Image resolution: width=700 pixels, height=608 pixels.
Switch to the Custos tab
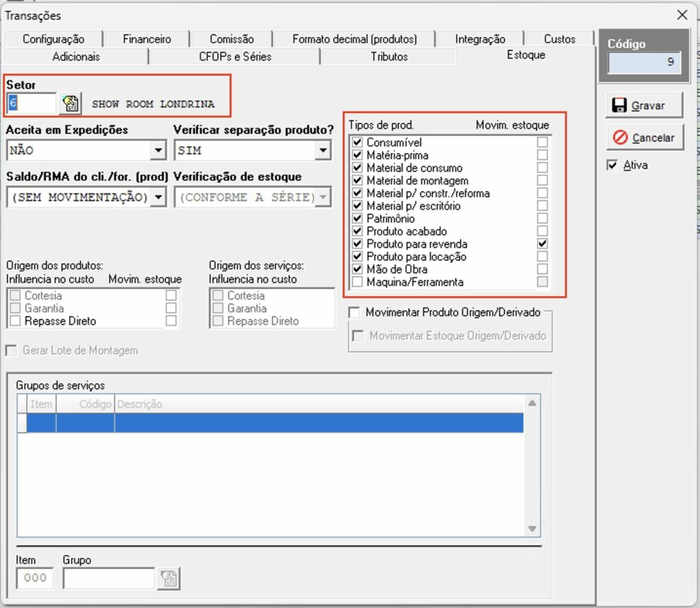click(559, 39)
